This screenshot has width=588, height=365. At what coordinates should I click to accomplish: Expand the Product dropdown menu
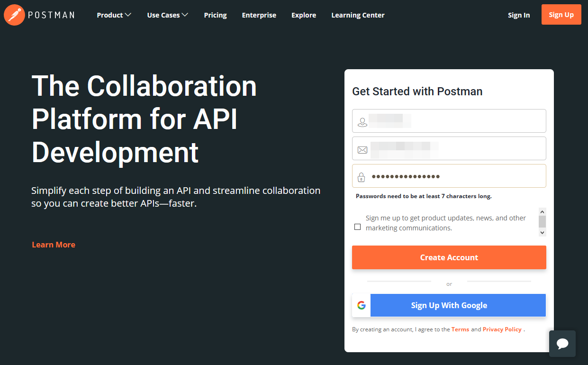(x=114, y=15)
